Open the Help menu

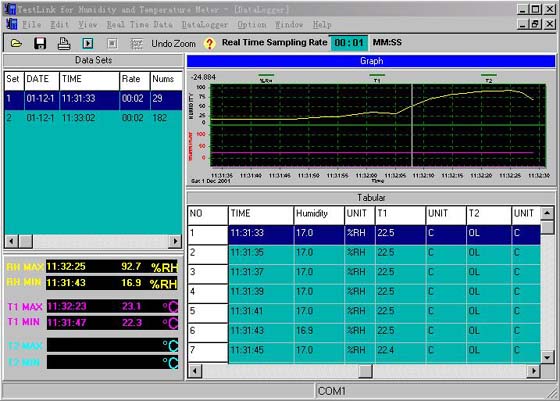(322, 25)
